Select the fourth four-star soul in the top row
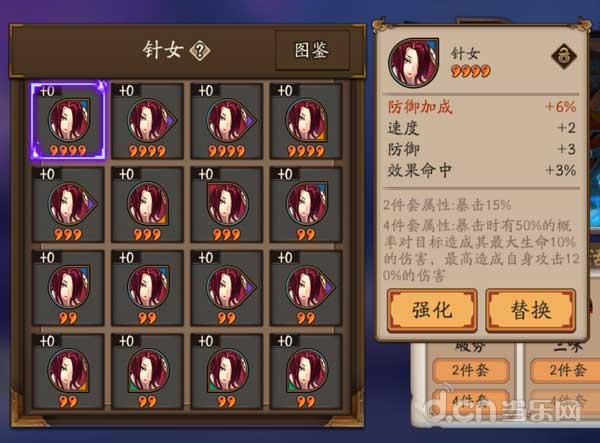 click(306, 121)
